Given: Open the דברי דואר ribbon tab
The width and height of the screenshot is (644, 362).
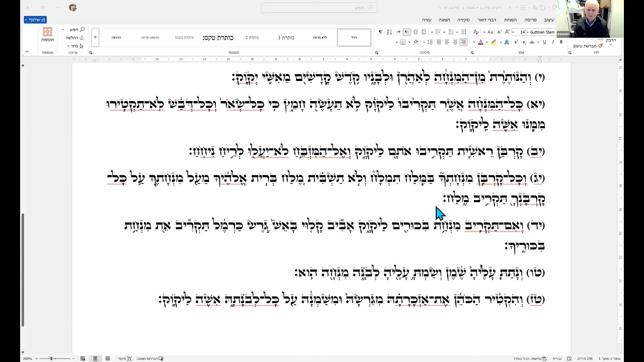Looking at the screenshot, I should click(487, 20).
